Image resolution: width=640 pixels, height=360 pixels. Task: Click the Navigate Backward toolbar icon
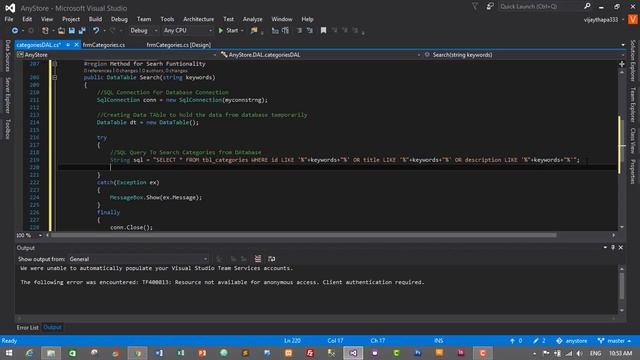[15, 31]
